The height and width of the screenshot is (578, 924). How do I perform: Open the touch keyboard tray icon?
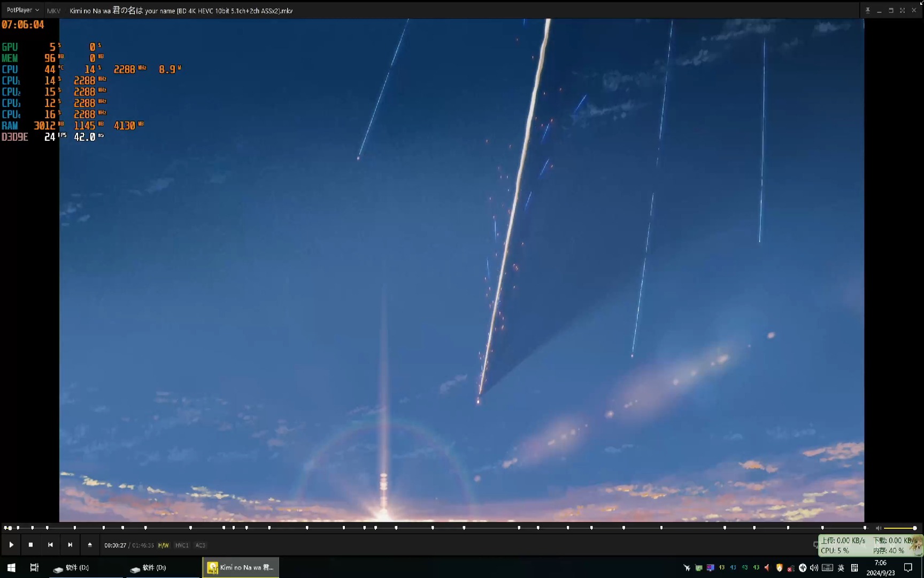(827, 568)
